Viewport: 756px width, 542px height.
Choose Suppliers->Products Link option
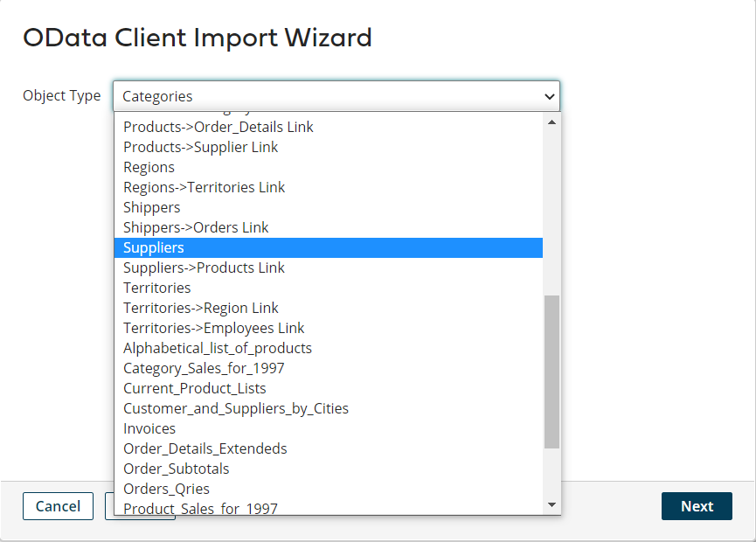[204, 268]
